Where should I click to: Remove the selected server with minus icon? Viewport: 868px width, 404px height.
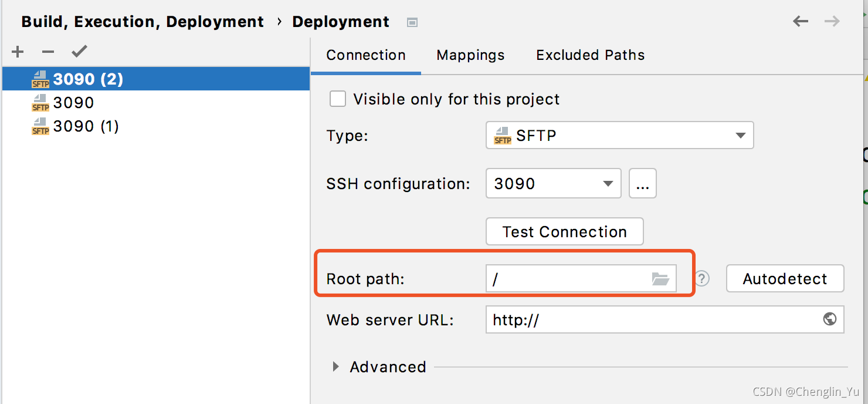48,52
